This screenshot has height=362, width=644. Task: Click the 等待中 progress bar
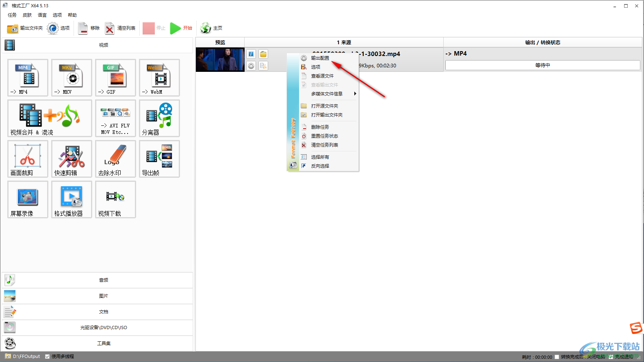click(x=542, y=65)
